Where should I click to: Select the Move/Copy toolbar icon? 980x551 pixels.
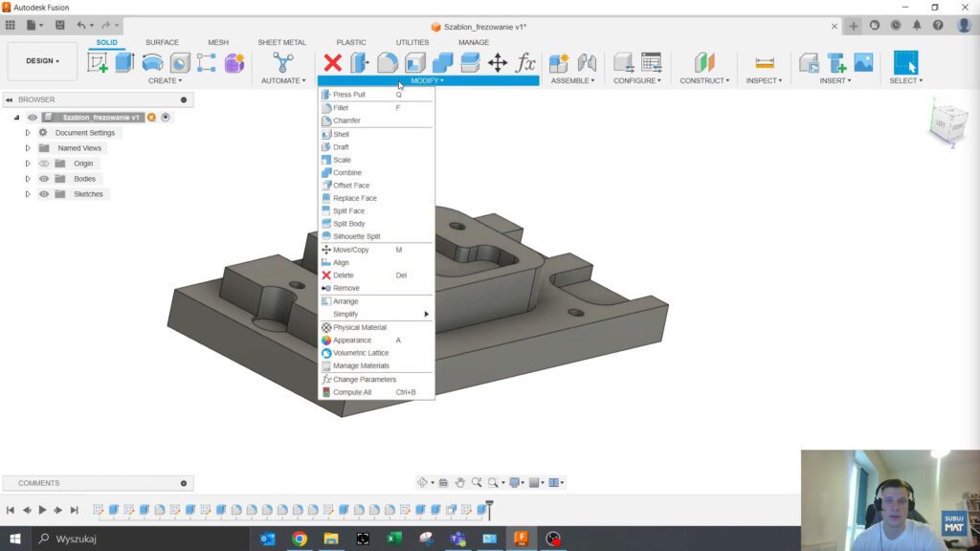pos(499,63)
